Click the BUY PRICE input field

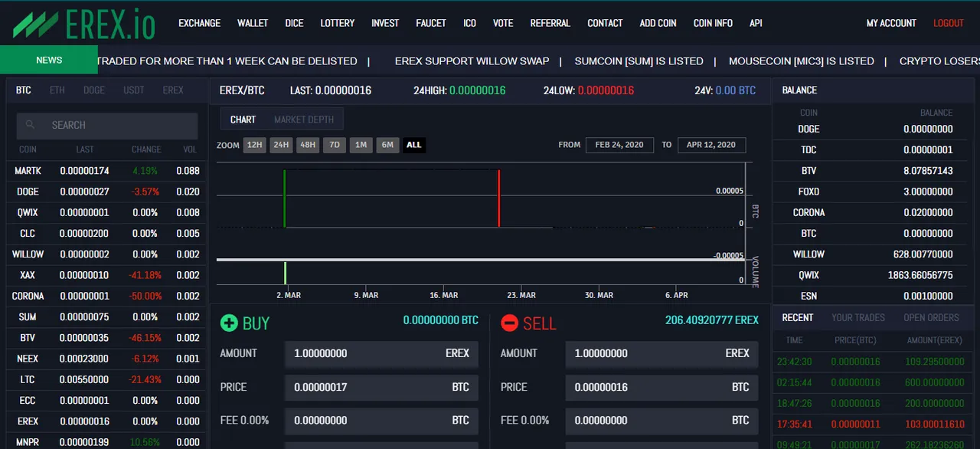click(381, 387)
